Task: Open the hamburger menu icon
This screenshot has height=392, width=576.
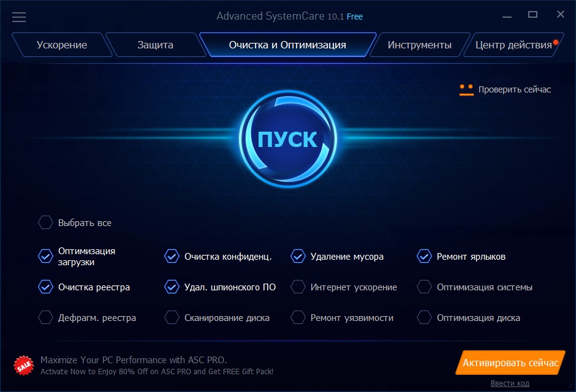Action: click(19, 17)
